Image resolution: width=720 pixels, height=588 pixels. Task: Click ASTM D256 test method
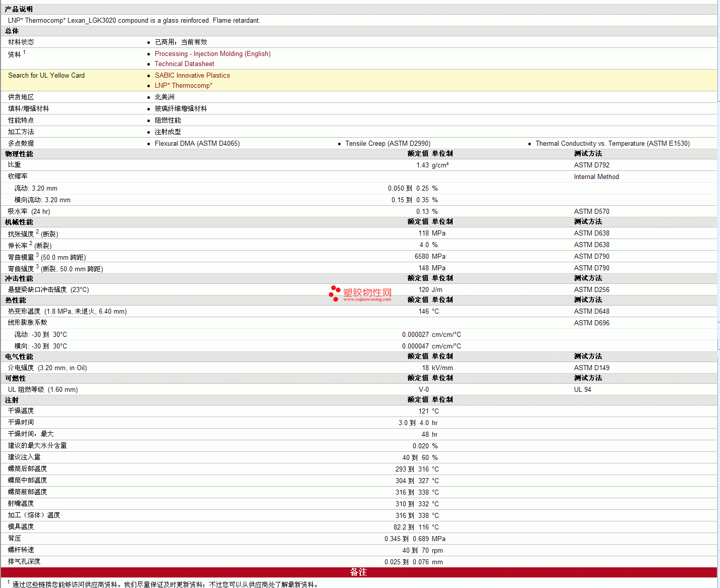click(592, 290)
